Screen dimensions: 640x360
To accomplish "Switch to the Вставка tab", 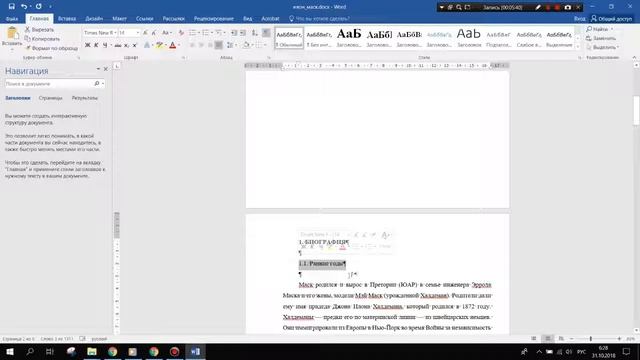I will tap(67, 18).
